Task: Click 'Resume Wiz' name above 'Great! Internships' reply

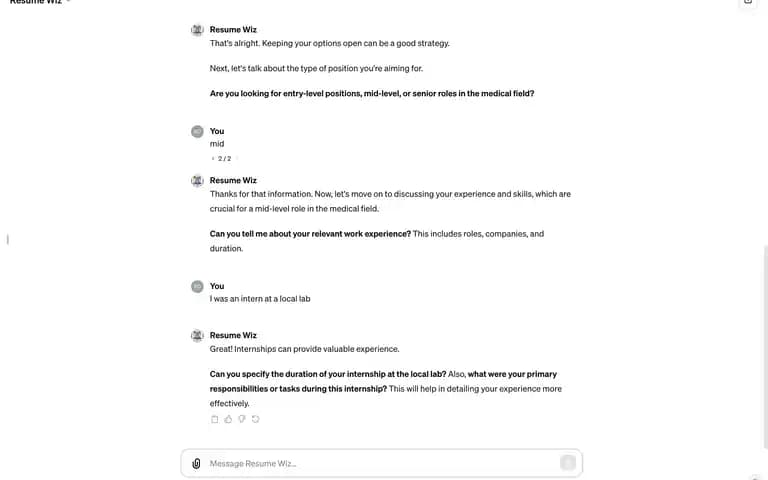Action: tap(233, 336)
